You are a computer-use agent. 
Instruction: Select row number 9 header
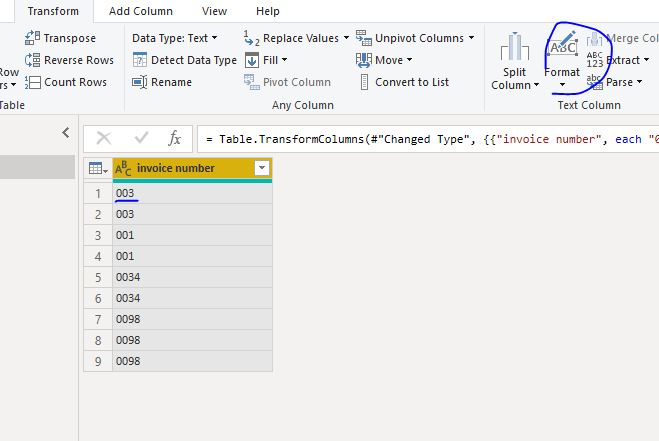(98, 361)
